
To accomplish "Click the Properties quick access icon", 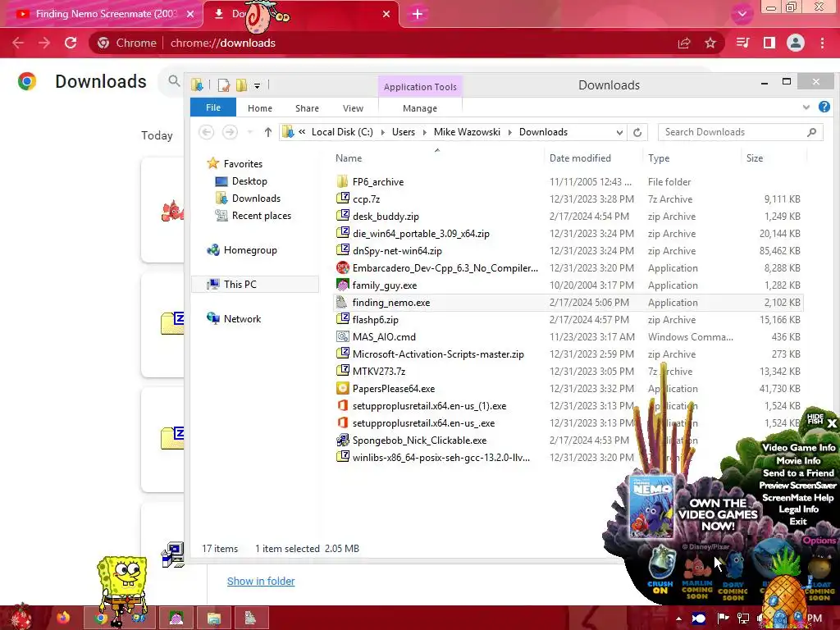I will coord(224,85).
